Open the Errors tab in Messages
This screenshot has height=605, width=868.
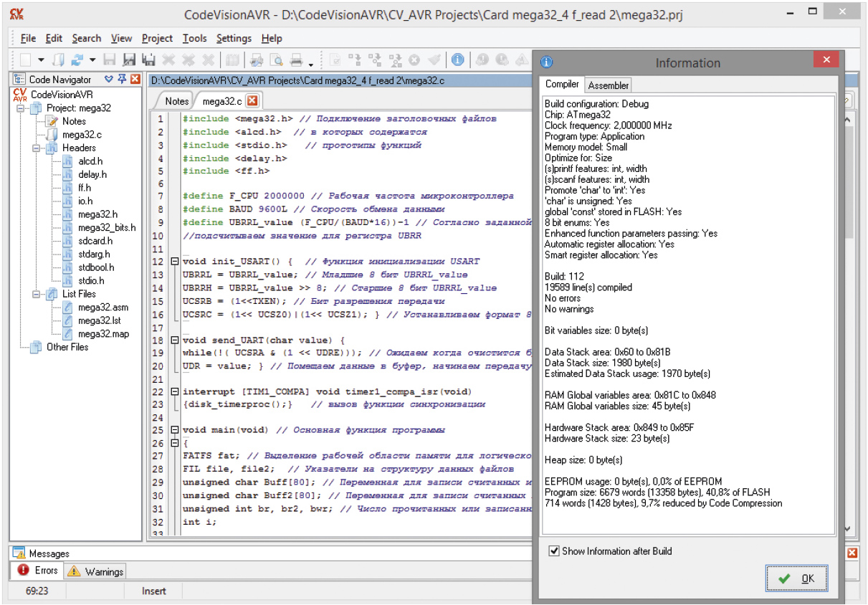[37, 571]
